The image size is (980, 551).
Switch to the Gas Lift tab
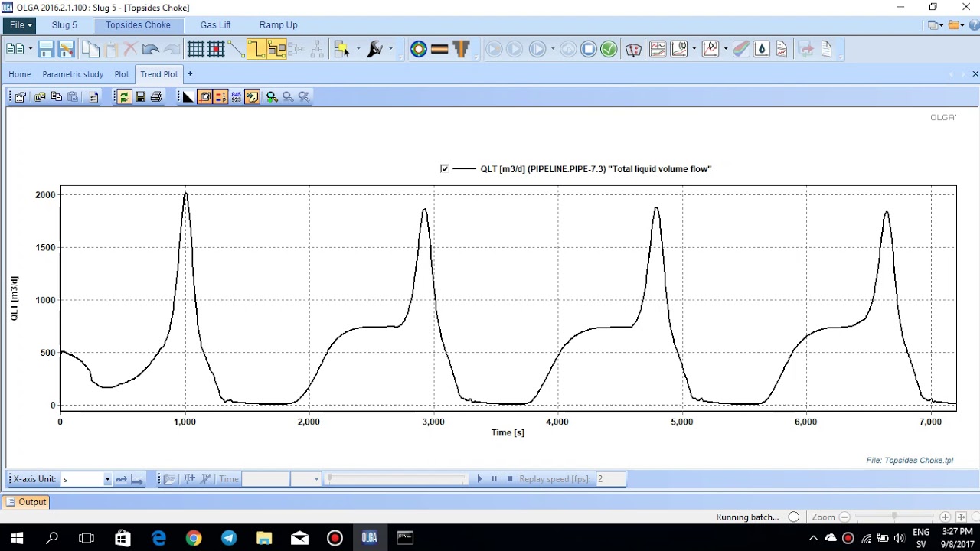click(x=215, y=25)
